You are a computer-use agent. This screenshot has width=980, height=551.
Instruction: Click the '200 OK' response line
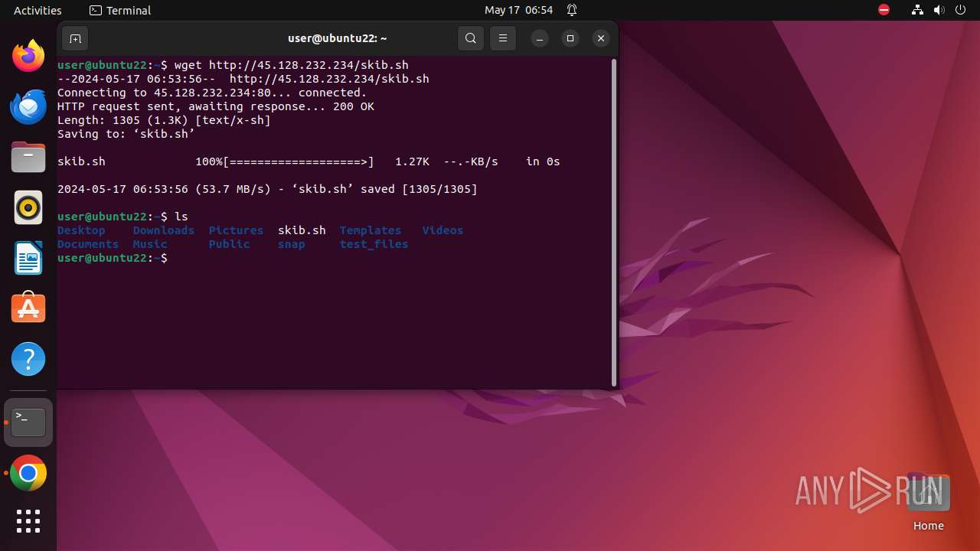tap(216, 106)
